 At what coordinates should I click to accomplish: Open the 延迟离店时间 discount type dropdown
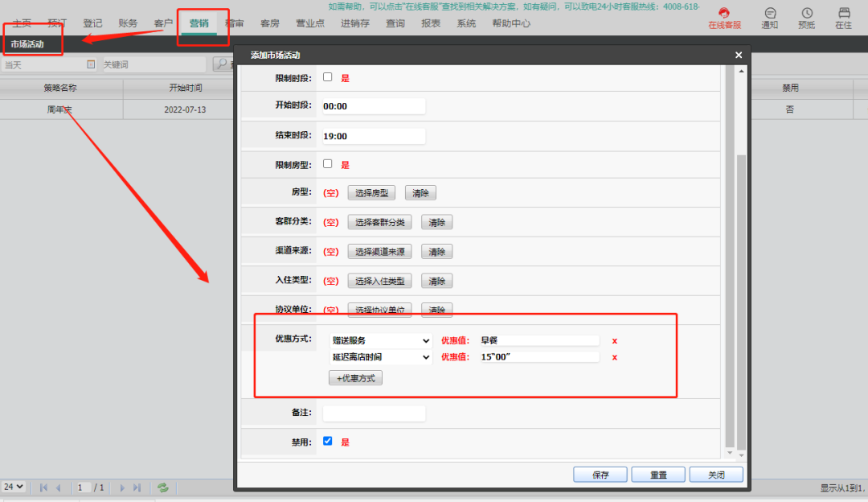pyautogui.click(x=380, y=357)
